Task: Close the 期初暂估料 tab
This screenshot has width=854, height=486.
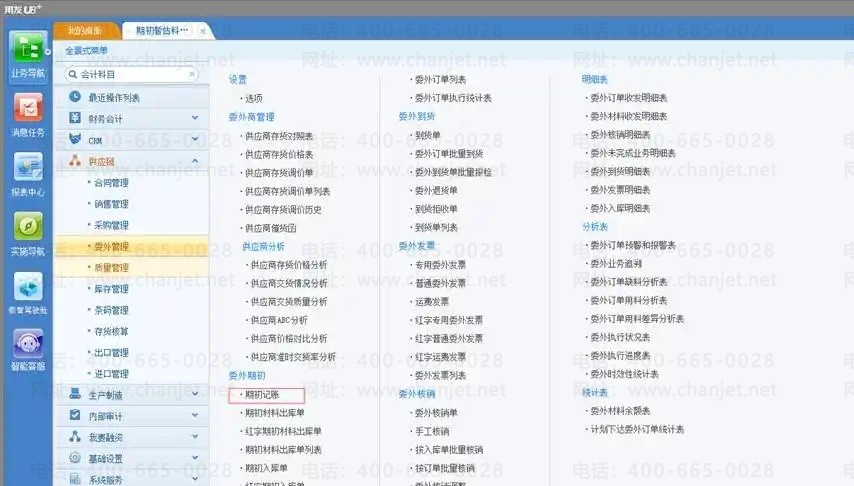Action: pos(203,32)
